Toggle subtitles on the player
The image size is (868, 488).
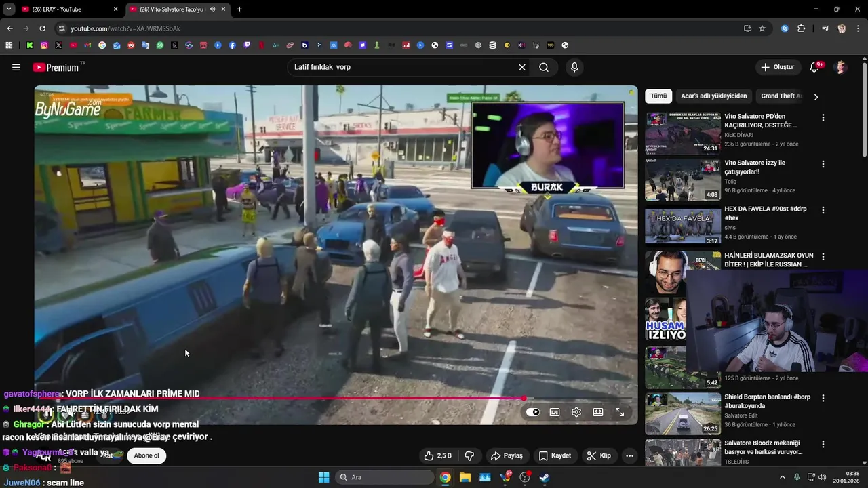[x=555, y=412]
